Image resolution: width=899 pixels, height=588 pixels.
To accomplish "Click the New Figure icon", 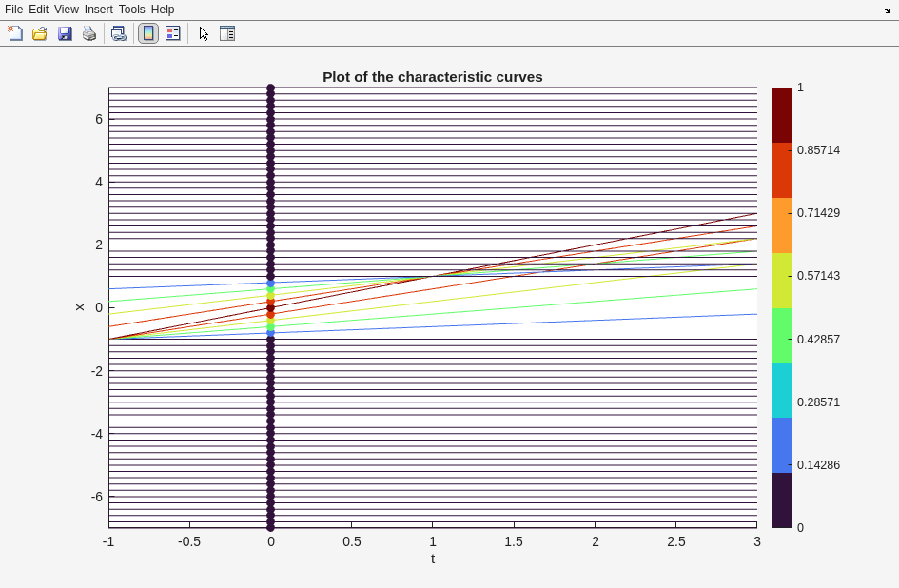I will (x=15, y=33).
